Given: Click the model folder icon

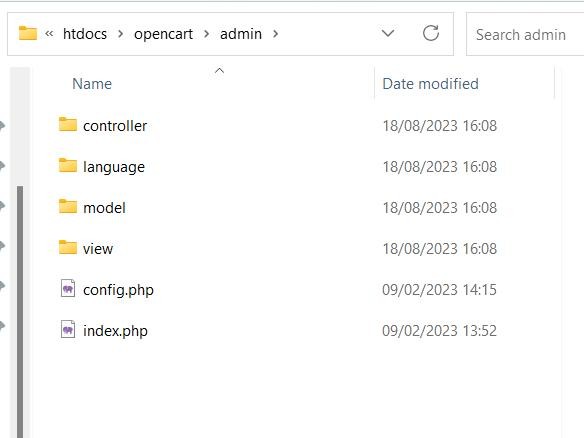Looking at the screenshot, I should tap(68, 206).
